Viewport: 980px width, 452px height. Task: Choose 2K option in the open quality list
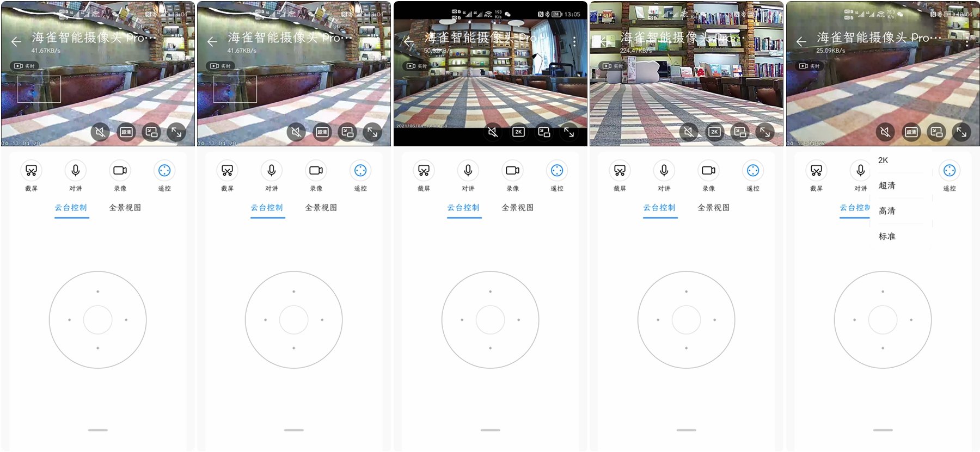pyautogui.click(x=883, y=160)
